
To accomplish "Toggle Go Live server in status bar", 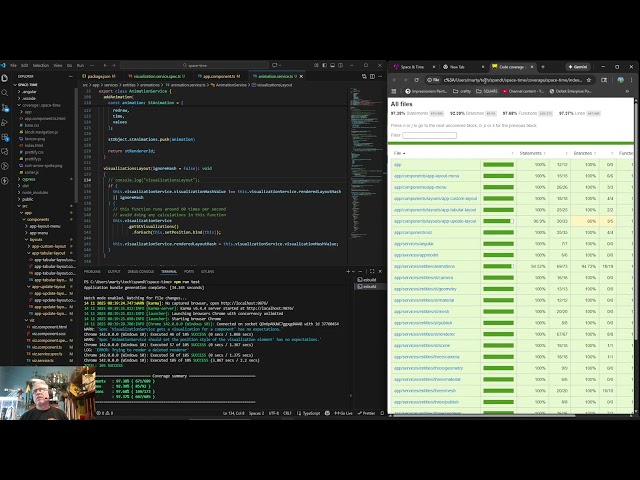I will [343, 413].
